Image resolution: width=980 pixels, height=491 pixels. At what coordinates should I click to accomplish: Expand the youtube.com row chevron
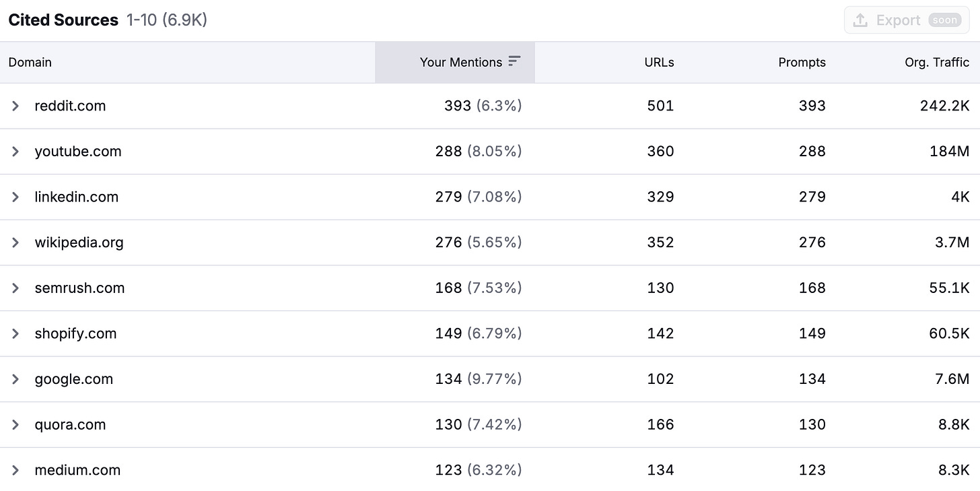coord(15,152)
